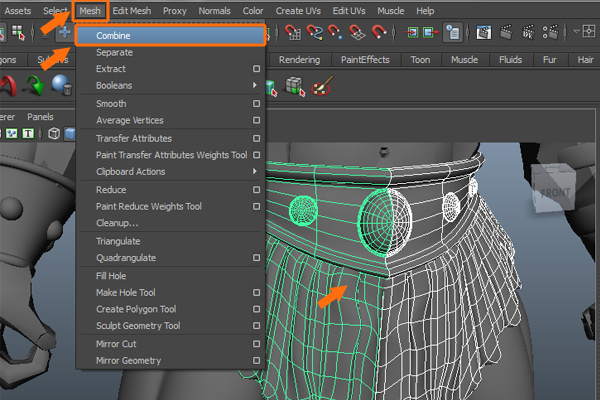600x400 pixels.
Task: Click the paint brush shelf icon
Action: pos(321,86)
